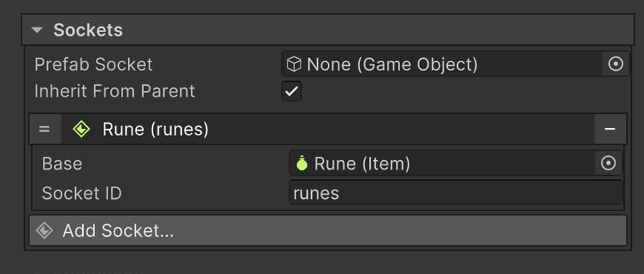Open object picker for Base item
This screenshot has width=644, height=274.
tap(608, 164)
